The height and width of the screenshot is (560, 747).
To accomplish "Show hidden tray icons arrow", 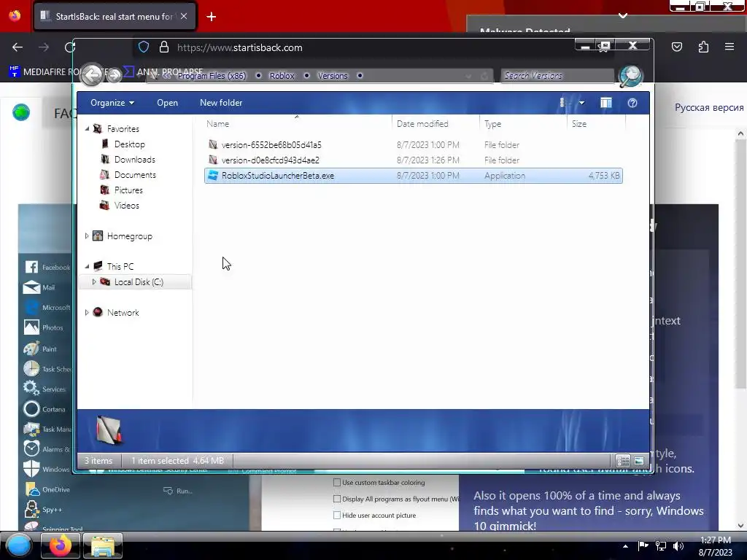I will [625, 546].
